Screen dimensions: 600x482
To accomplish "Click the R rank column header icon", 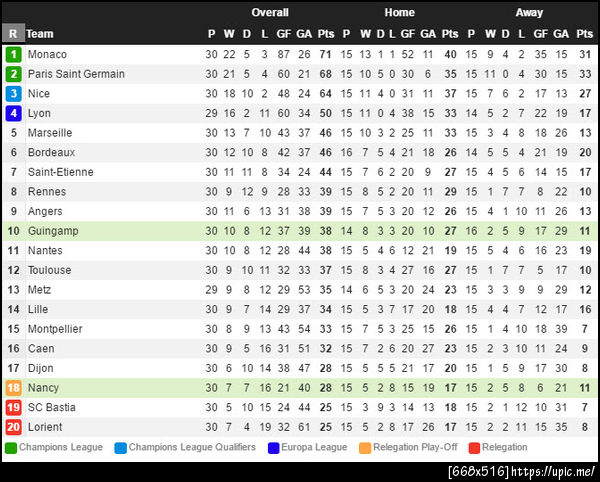I will tap(13, 33).
